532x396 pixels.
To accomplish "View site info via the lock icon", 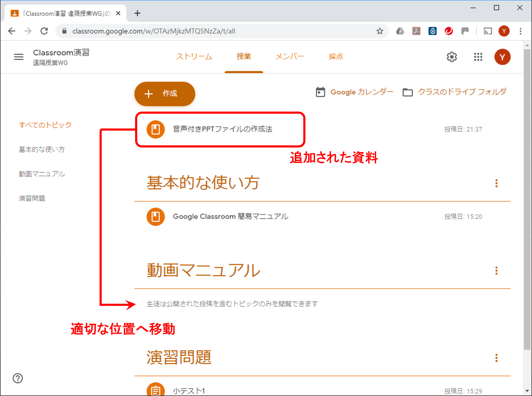I will pyautogui.click(x=64, y=31).
